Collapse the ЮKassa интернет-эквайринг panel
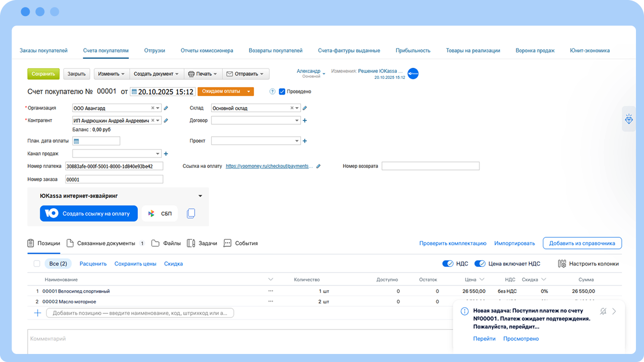 (x=200, y=196)
